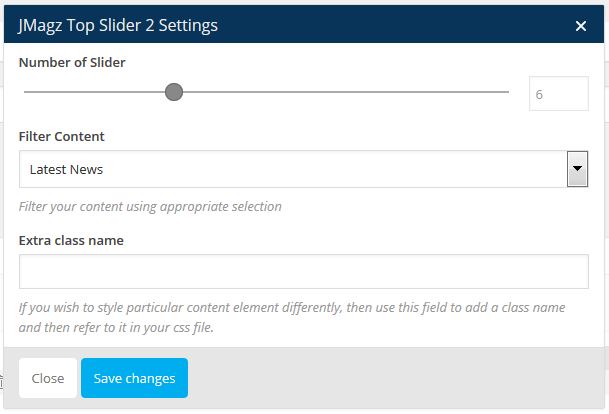
Task: Select the Latest News combo box
Action: (292, 169)
